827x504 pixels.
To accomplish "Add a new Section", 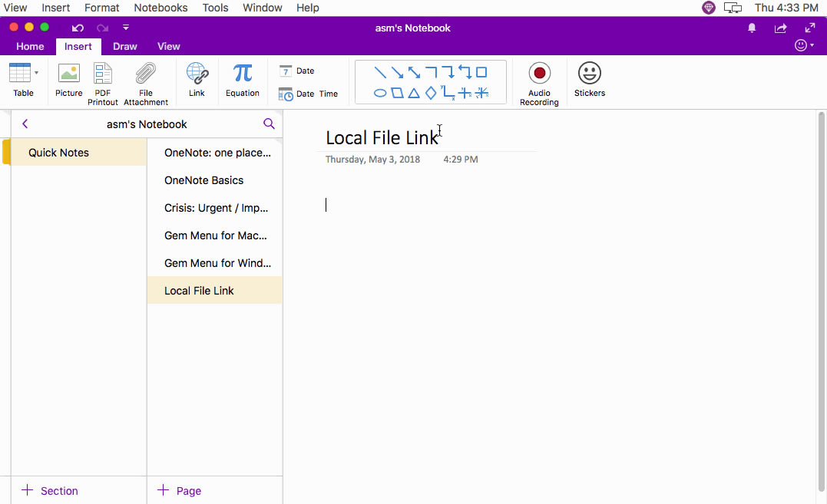I will 50,490.
